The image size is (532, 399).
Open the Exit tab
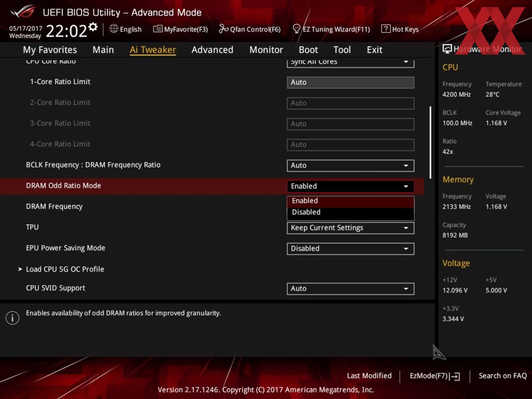click(x=374, y=50)
